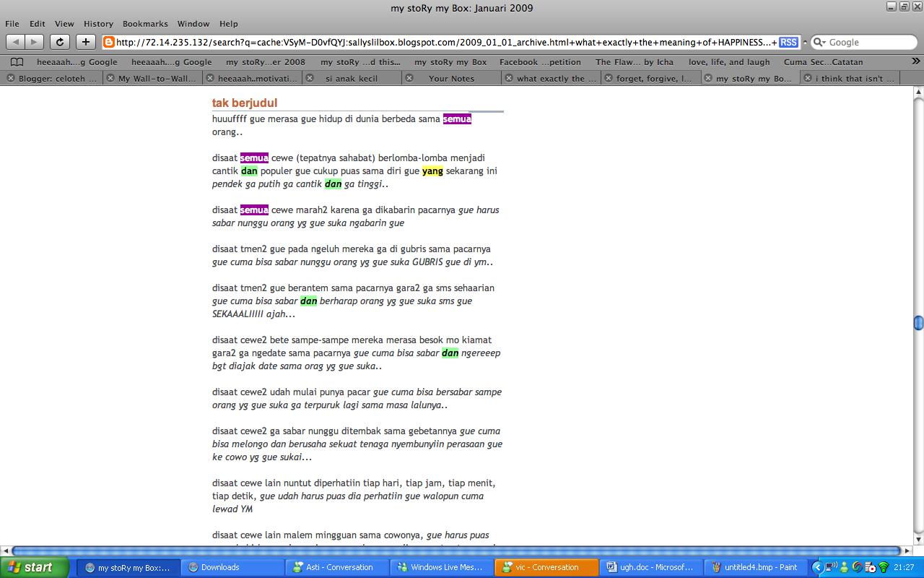Close the 'forget, forgive' tab

point(608,78)
